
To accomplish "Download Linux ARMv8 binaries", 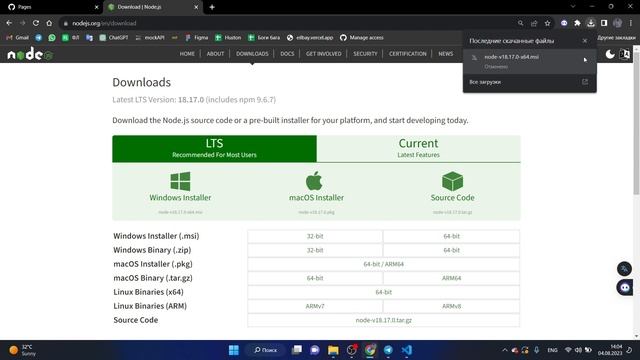I will (x=451, y=306).
